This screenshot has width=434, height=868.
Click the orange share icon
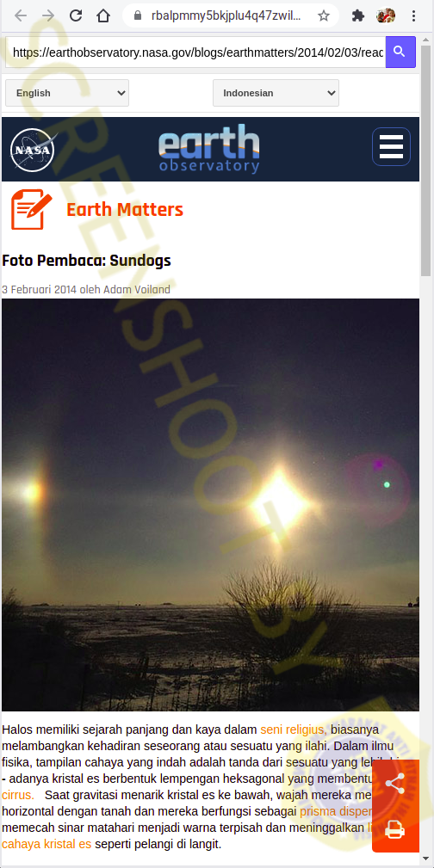394,784
